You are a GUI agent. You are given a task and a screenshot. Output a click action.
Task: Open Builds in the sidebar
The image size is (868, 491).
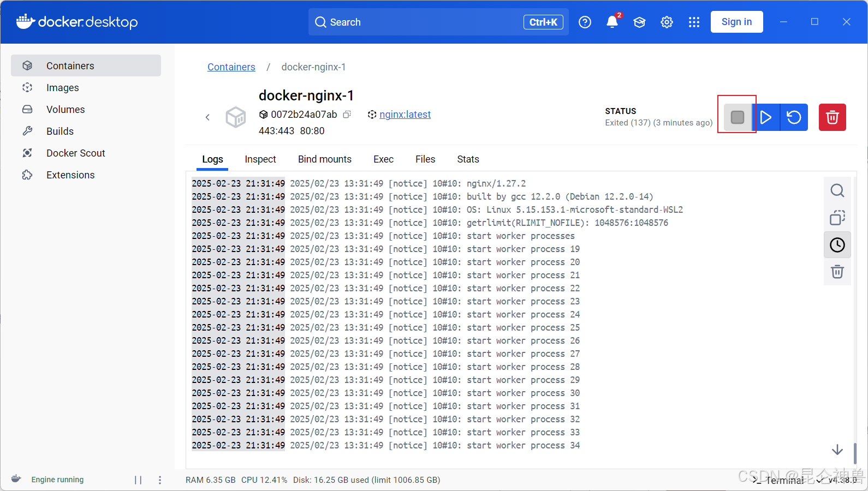(x=86, y=131)
